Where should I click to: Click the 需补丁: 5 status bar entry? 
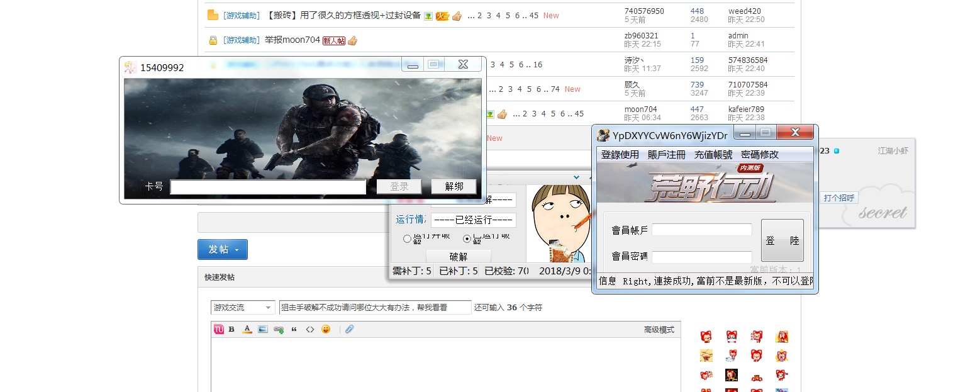click(412, 271)
